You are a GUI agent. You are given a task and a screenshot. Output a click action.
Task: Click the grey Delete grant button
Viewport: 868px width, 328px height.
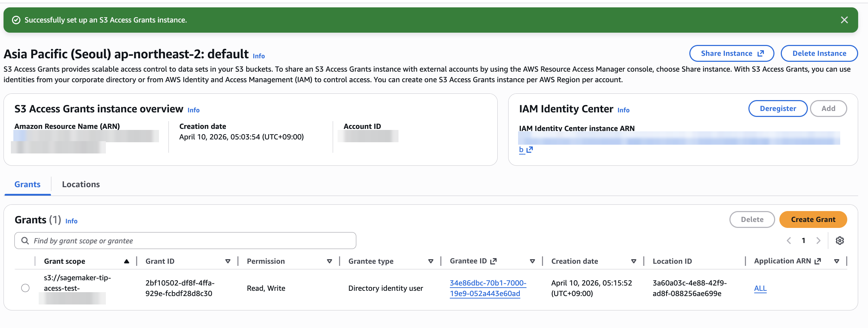click(x=752, y=219)
